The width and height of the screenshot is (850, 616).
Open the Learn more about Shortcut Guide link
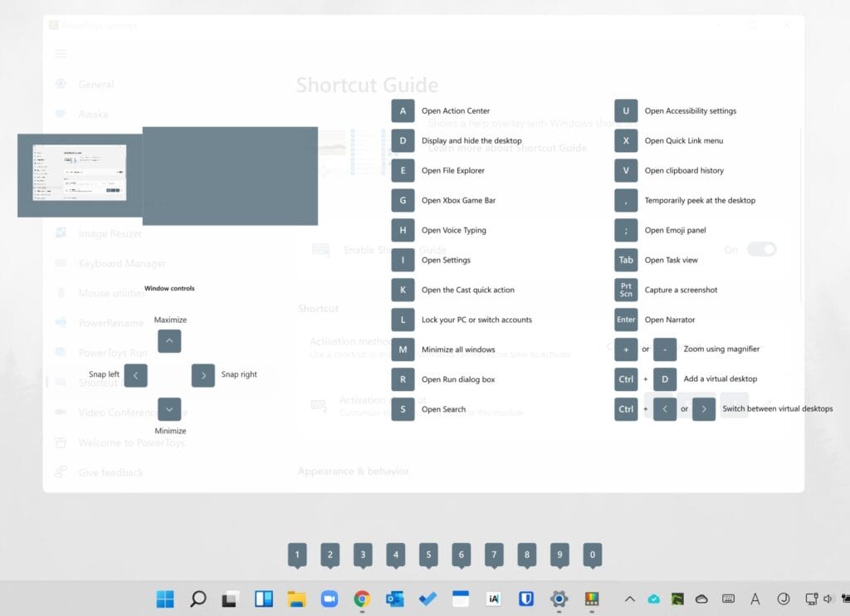(x=507, y=148)
